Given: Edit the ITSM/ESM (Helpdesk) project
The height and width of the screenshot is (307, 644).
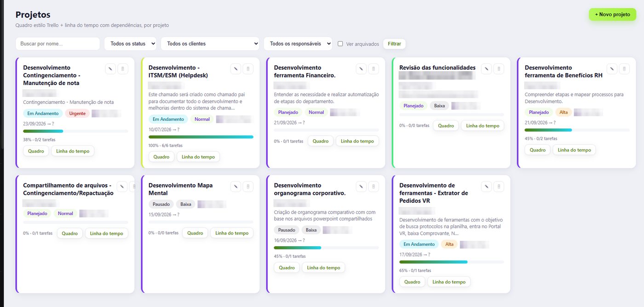Looking at the screenshot, I should pos(236,69).
